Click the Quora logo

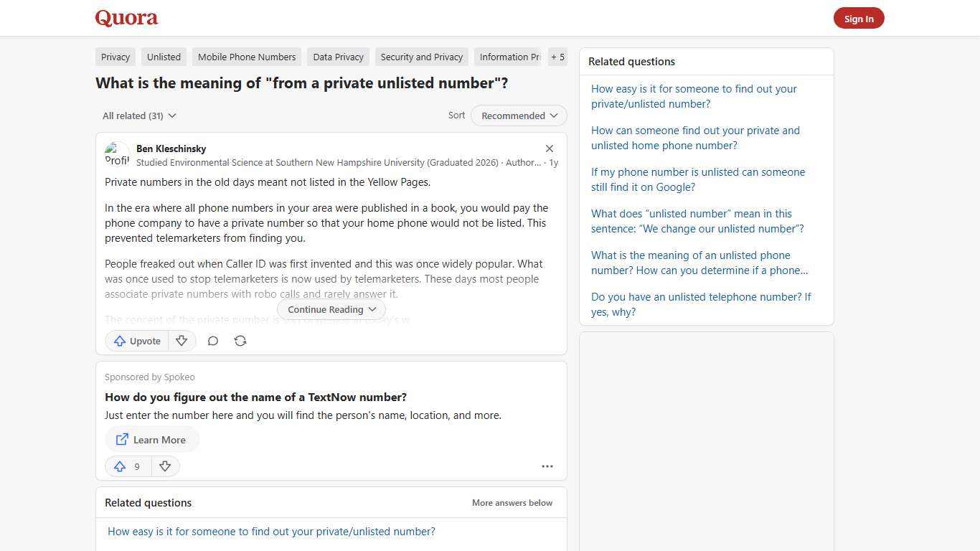coord(126,18)
